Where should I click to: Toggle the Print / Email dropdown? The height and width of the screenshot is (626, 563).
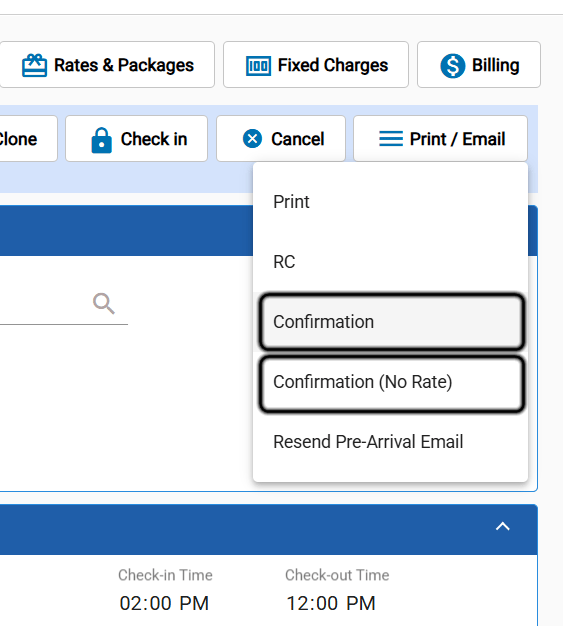click(440, 139)
